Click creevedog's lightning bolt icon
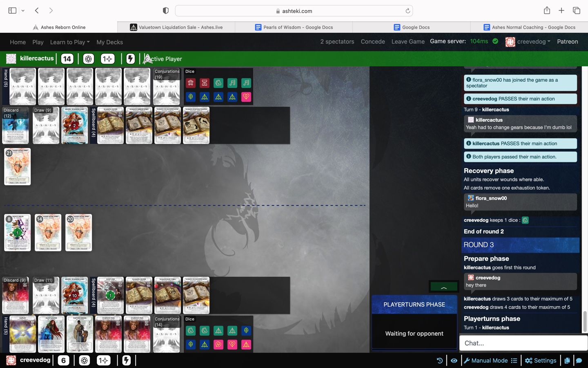Viewport: 588px width, 368px height. [127, 360]
